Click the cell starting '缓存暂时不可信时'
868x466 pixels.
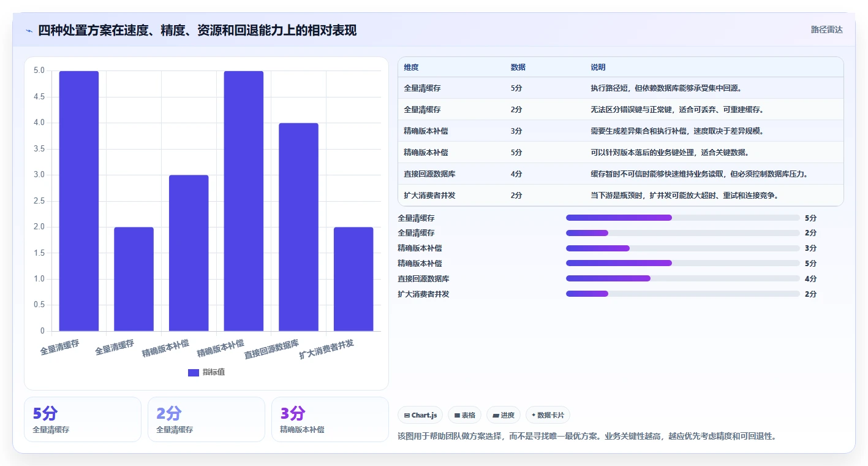coord(700,174)
